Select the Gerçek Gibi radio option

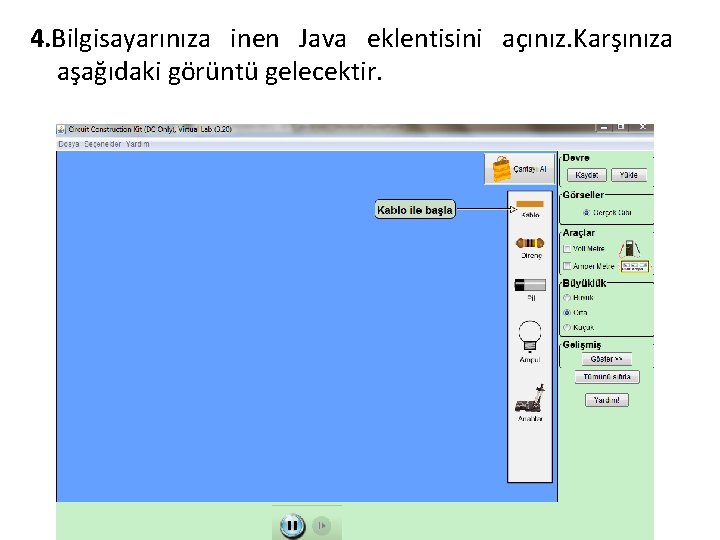(586, 213)
